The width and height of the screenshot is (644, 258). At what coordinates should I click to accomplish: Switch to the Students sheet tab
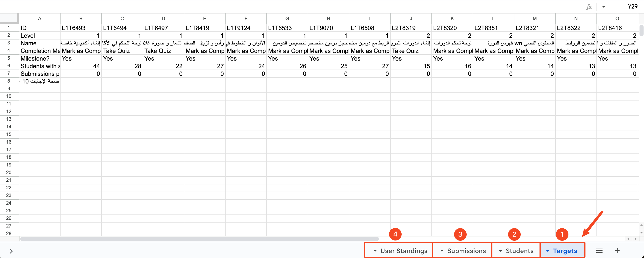[x=516, y=251]
